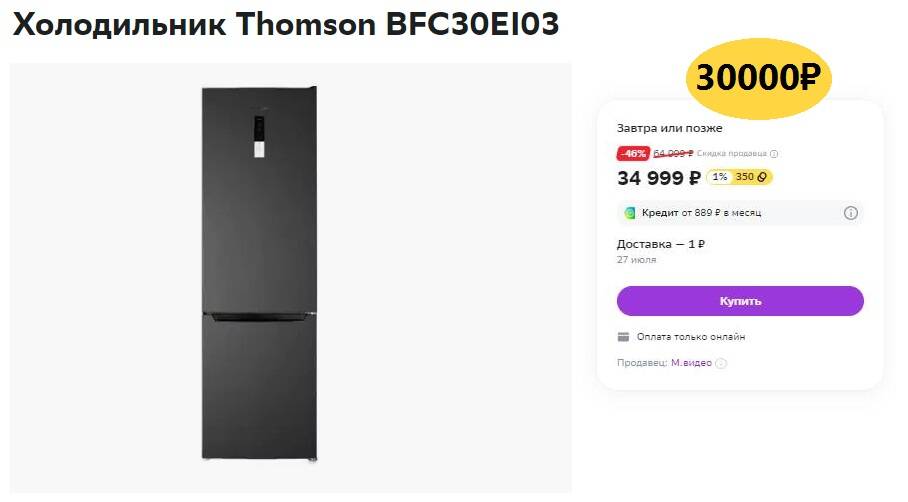Click the 34 999 ₽ current price
Screen dimensions: 908x502
659,178
